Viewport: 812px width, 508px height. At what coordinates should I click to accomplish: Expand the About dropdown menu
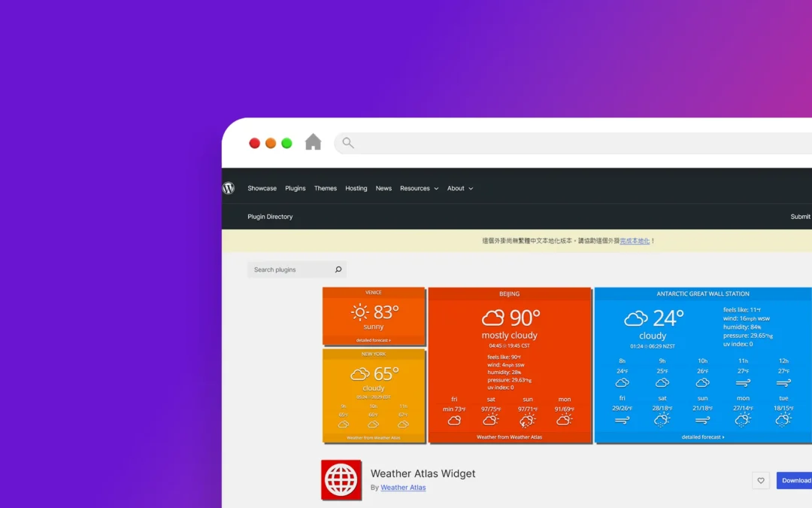[x=460, y=188]
